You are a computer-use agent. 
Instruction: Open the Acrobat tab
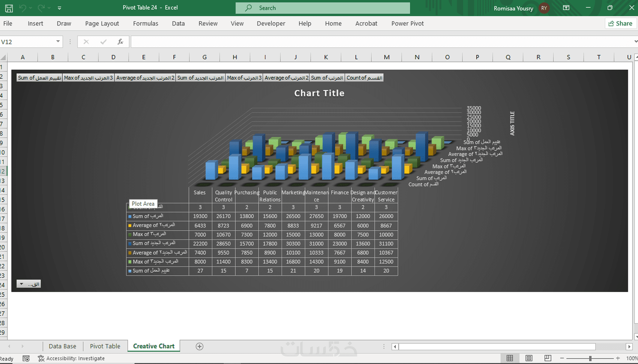pyautogui.click(x=366, y=23)
